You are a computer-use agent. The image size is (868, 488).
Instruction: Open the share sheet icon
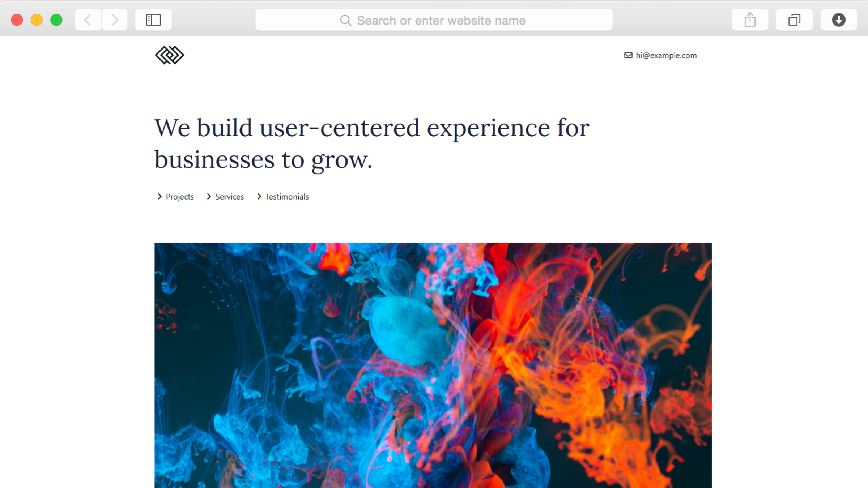pyautogui.click(x=750, y=20)
